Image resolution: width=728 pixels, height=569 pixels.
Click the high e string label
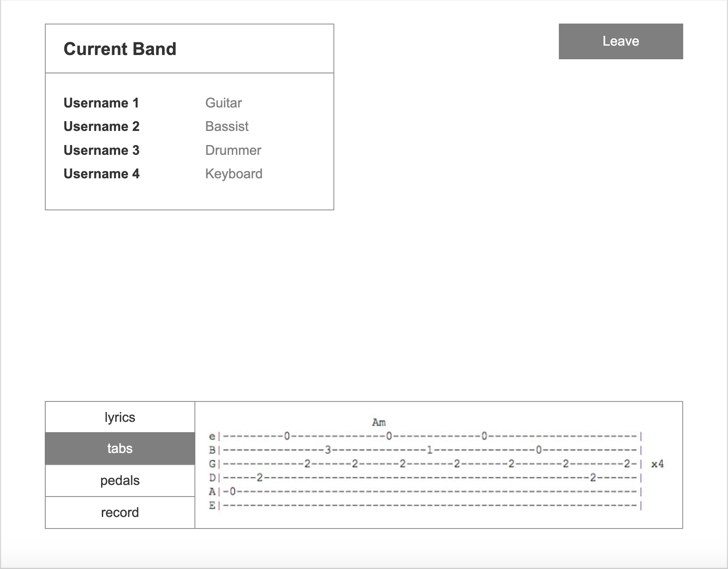(212, 436)
